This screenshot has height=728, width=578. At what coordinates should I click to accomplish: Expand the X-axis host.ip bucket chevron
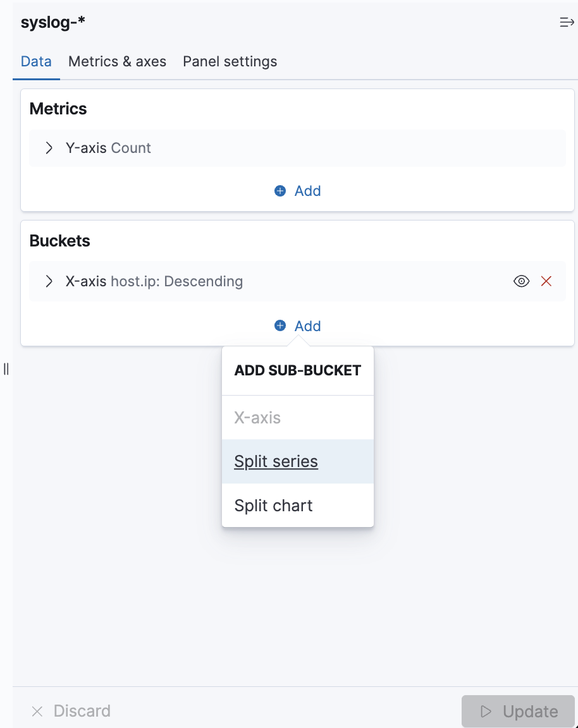tap(49, 281)
